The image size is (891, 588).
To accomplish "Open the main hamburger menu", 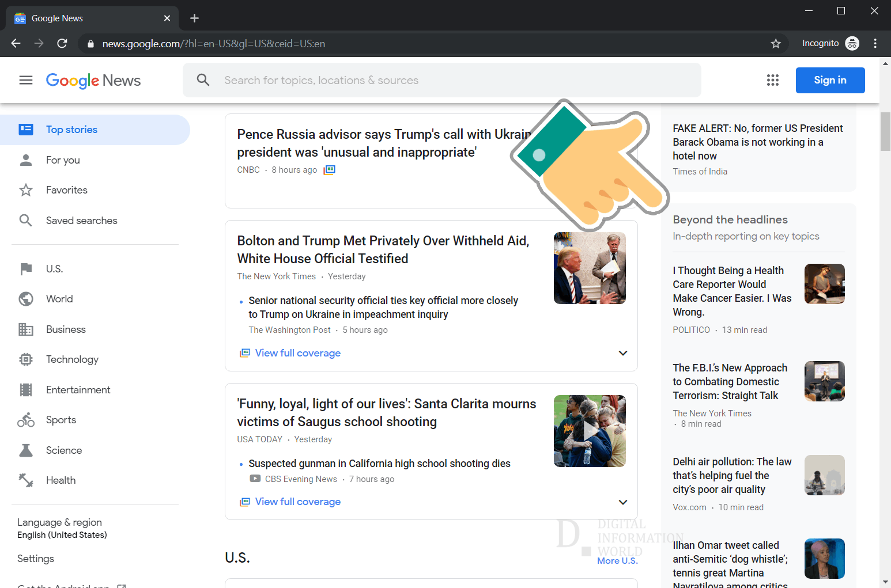I will tap(26, 80).
